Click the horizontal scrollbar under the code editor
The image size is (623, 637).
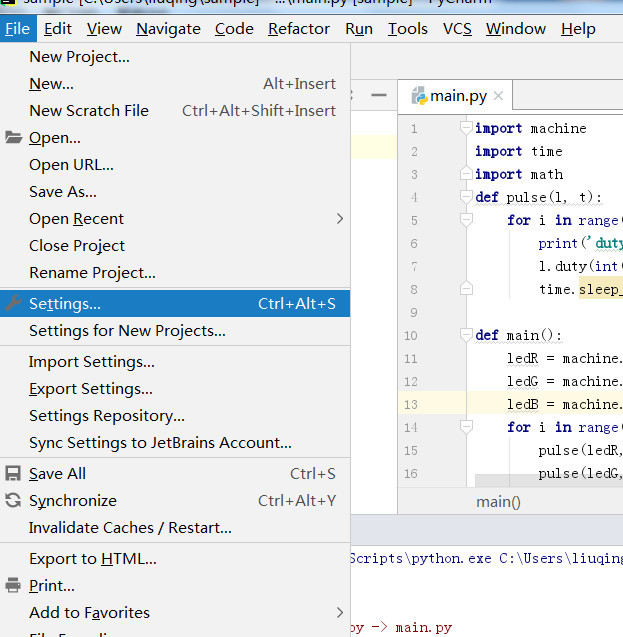point(549,480)
